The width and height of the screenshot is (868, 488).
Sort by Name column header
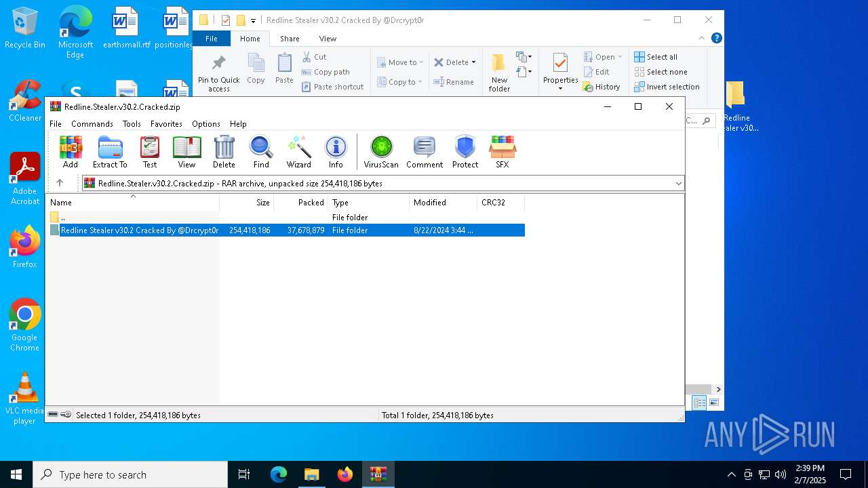(x=132, y=203)
